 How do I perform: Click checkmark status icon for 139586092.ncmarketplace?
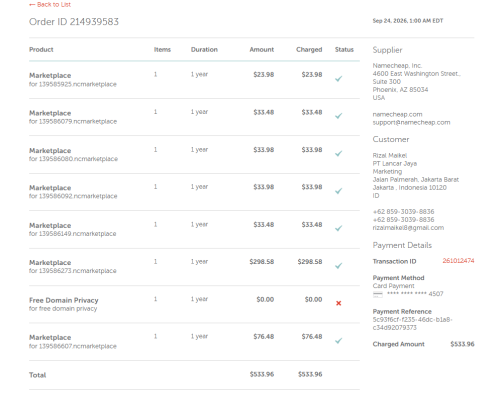(x=338, y=191)
